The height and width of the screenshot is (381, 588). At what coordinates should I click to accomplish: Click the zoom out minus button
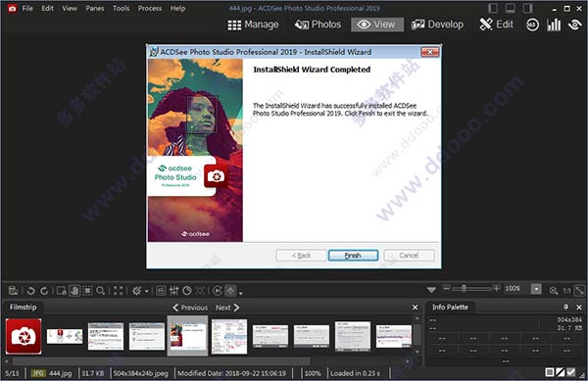[446, 289]
